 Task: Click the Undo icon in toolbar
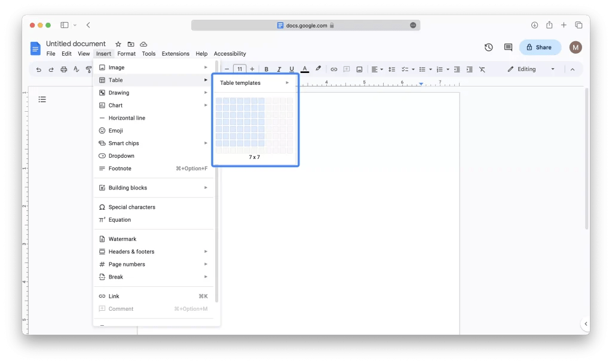[38, 69]
